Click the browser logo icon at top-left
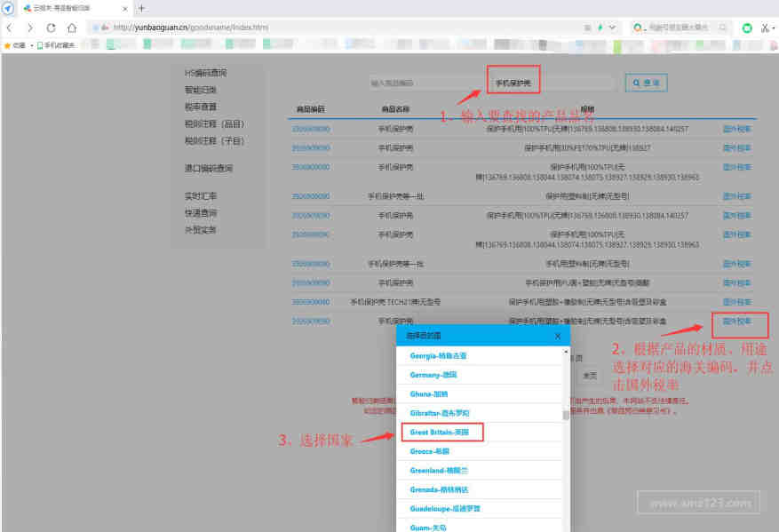Screen dimensions: 779x532 point(7,8)
